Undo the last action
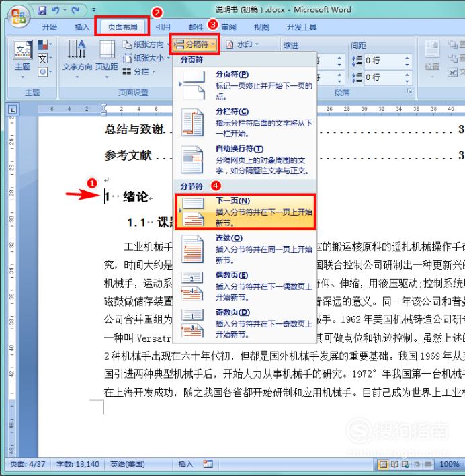Viewport: 465px width, 476px height. [56, 11]
